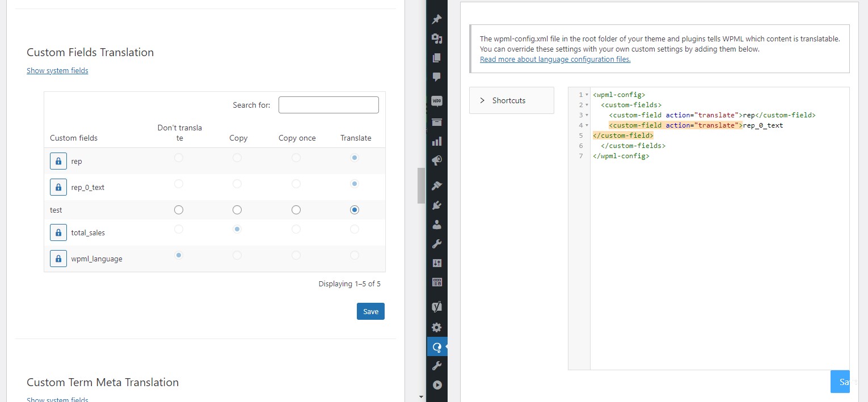This screenshot has height=402, width=868.
Task: Open Analytics bar chart icon
Action: click(437, 141)
